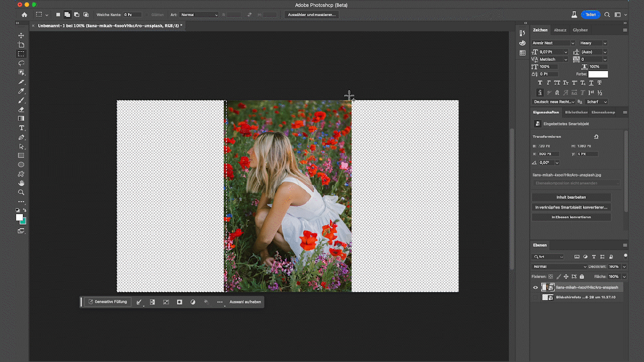Select the Pen tool
The width and height of the screenshot is (644, 362).
[21, 137]
